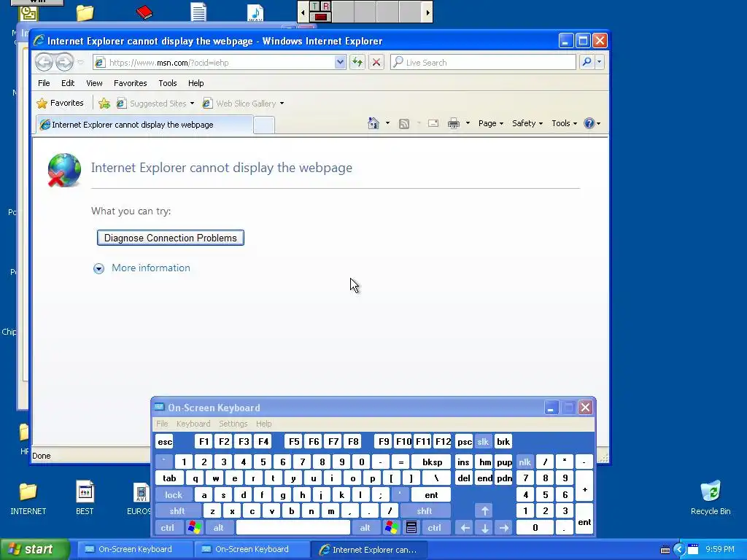Click the left Windows logo key on keyboard
The height and width of the screenshot is (560, 747).
[194, 528]
